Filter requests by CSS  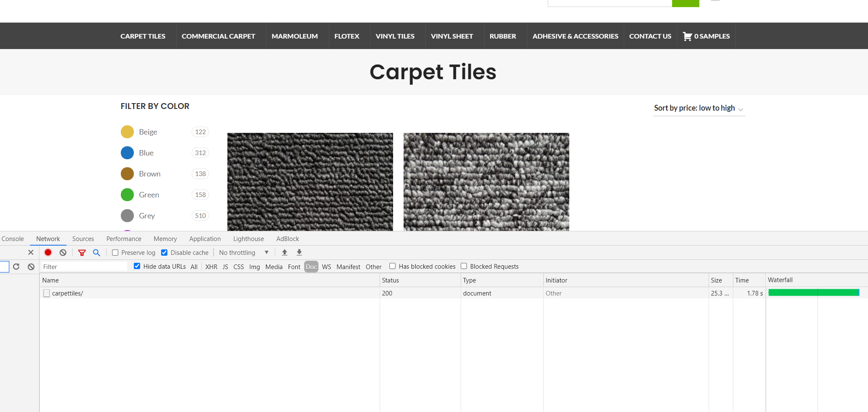pyautogui.click(x=239, y=267)
